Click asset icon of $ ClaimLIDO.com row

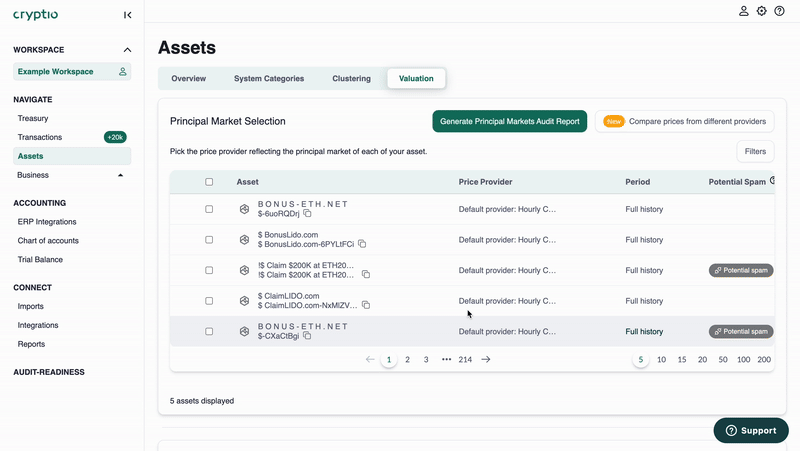point(244,301)
